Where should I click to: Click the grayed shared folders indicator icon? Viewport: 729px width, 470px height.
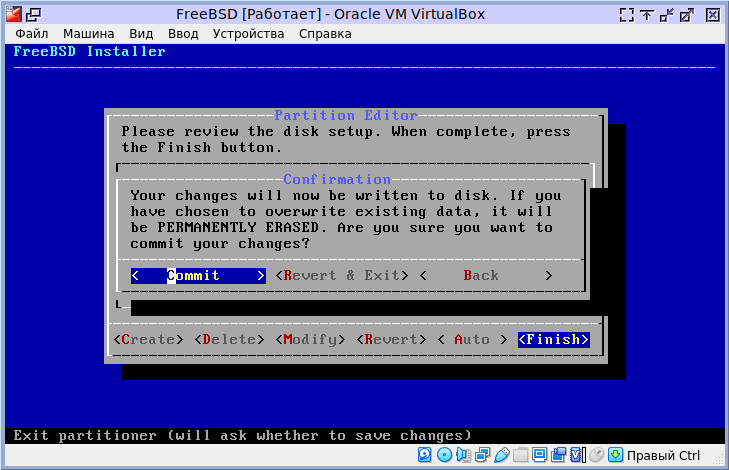click(x=520, y=455)
